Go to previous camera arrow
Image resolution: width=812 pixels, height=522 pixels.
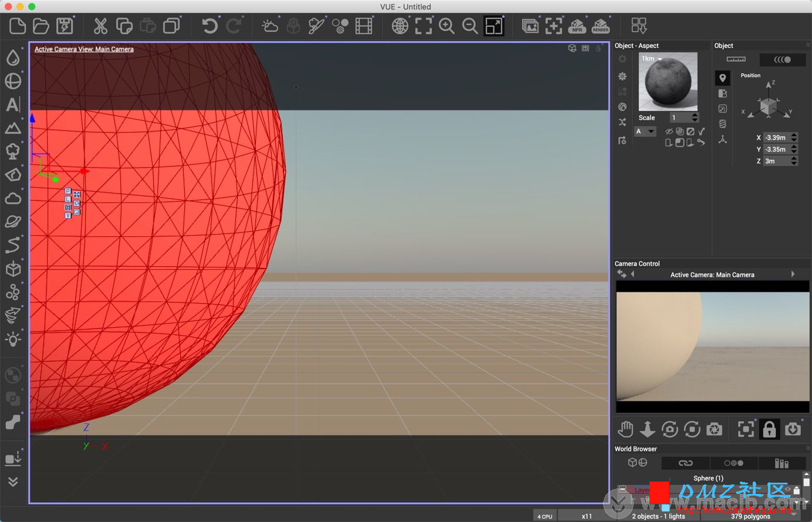[632, 274]
